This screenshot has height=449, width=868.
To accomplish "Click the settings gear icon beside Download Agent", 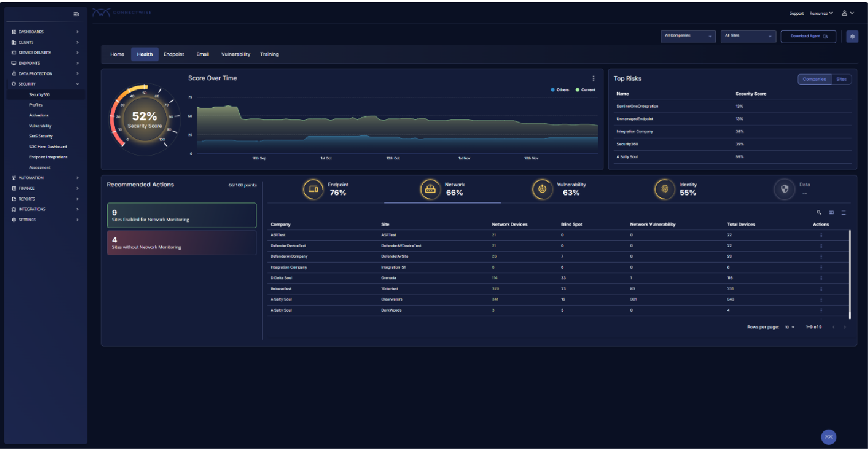I will tap(852, 36).
